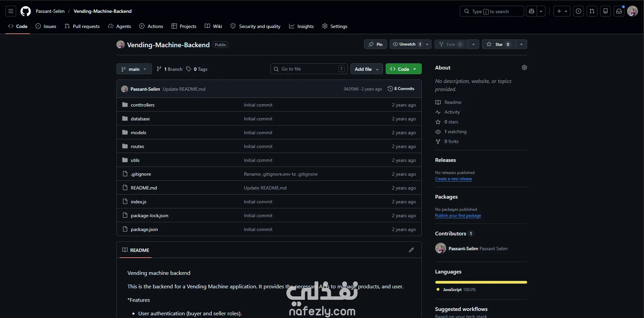644x318 pixels.
Task: Select the README tab in file viewer
Action: pos(135,250)
